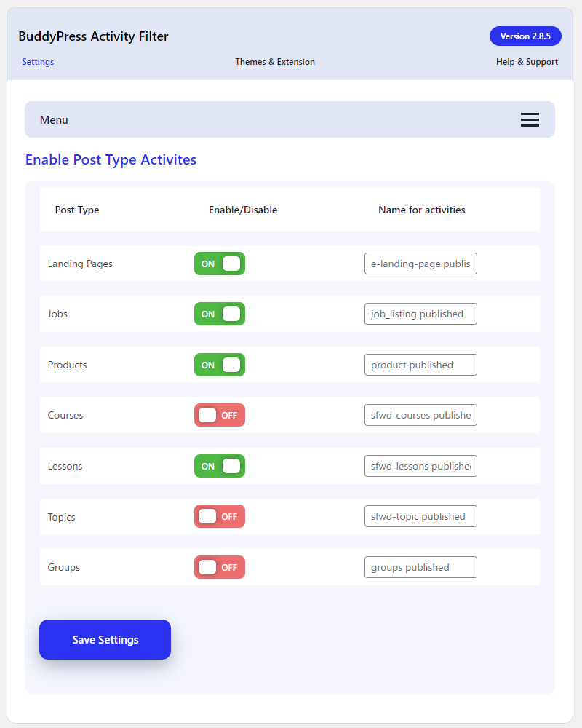This screenshot has width=582, height=728.
Task: Click the Version 2.8.5 badge
Action: (525, 36)
